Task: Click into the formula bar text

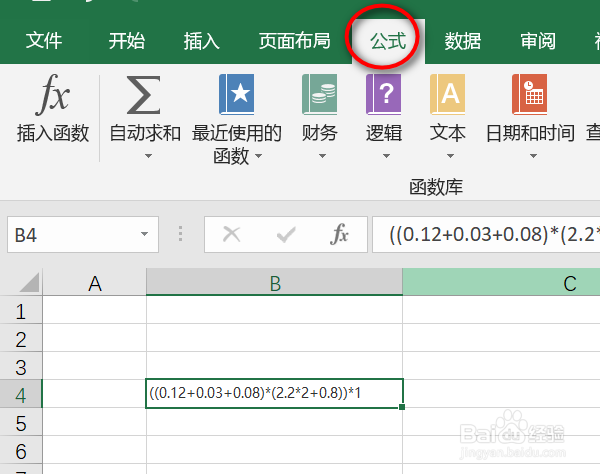Action: tap(486, 235)
